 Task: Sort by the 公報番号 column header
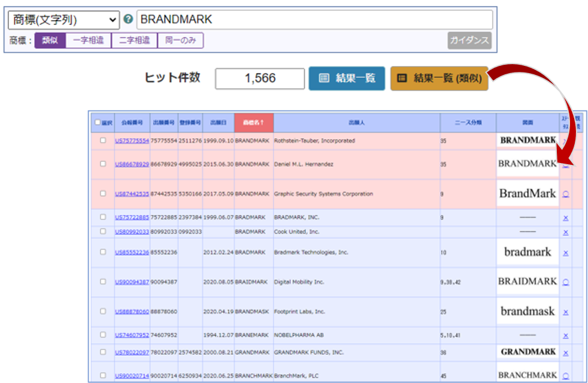click(132, 123)
